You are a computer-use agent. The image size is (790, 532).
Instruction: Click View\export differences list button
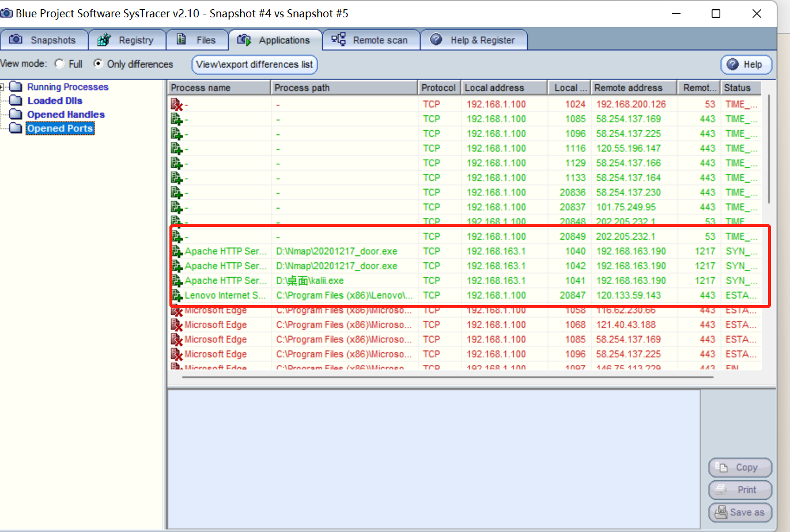coord(254,65)
